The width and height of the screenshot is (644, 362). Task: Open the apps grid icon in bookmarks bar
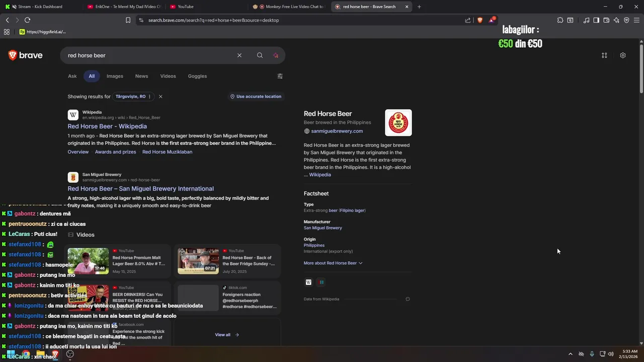pos(7,32)
